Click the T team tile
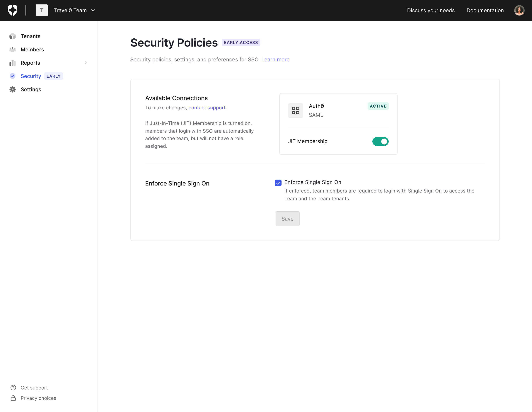 42,10
